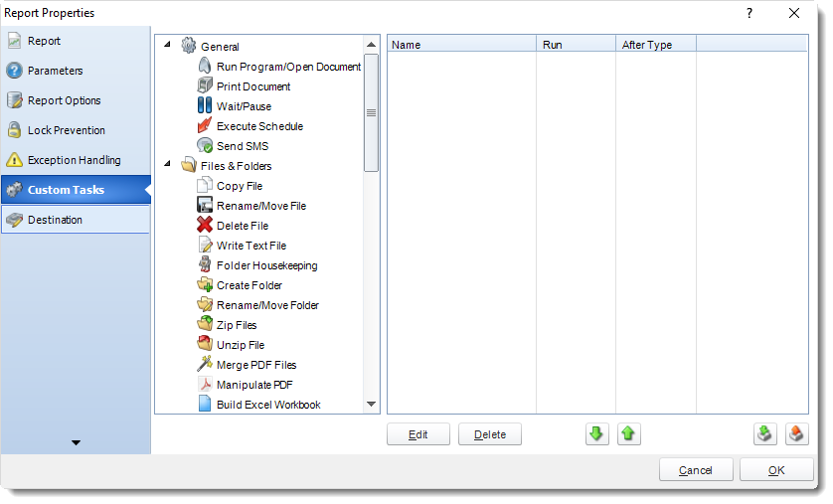Screen dimensions: 833x504
Task: Confirm with the OK button
Action: (x=776, y=470)
